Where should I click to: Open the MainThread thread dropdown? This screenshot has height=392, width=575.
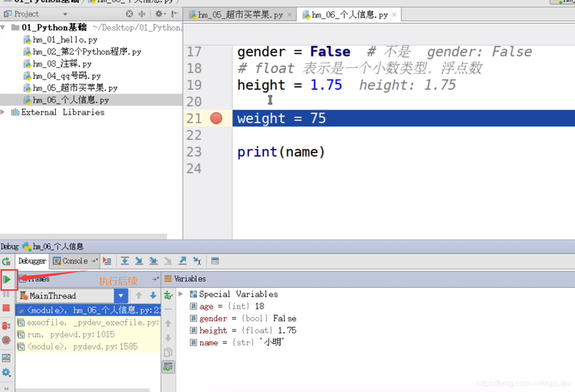click(121, 296)
